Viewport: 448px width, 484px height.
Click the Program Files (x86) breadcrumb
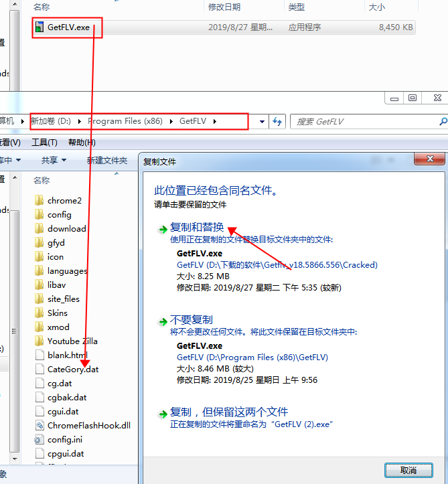125,121
